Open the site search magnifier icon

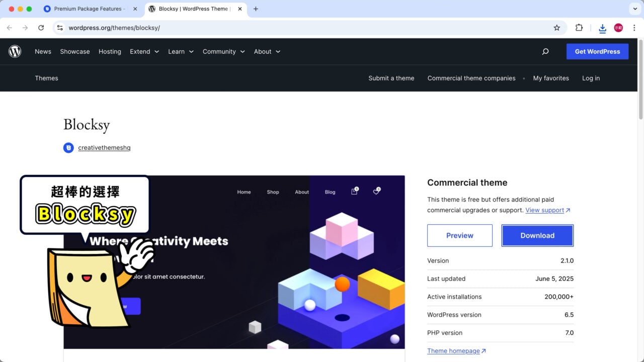(545, 51)
